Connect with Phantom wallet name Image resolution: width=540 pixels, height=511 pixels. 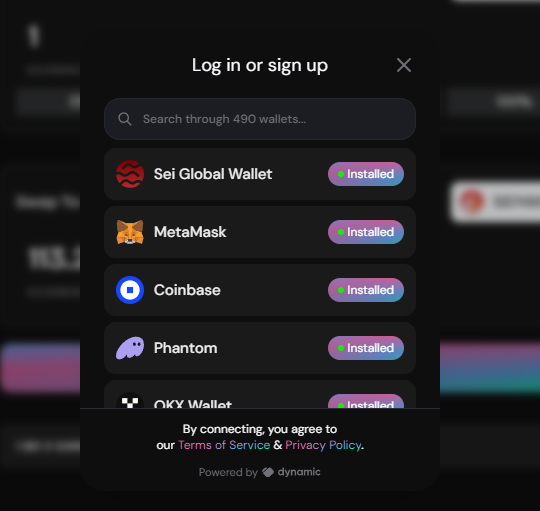186,348
